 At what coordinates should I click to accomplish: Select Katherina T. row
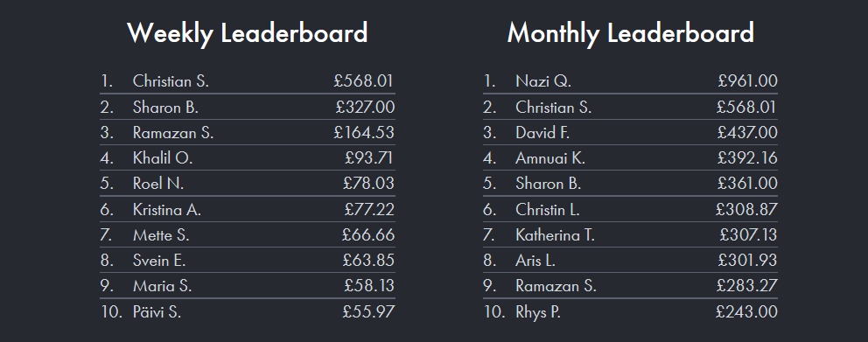(630, 234)
